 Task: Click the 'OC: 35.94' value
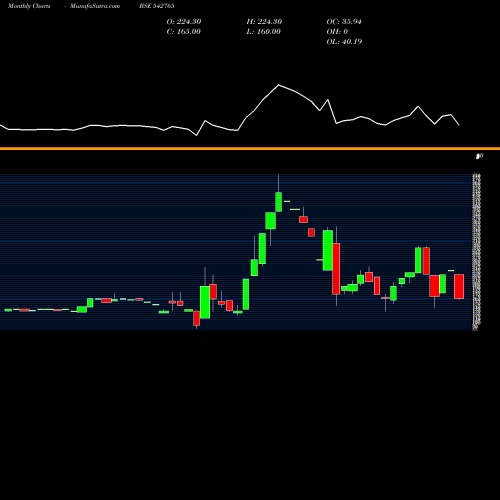(344, 22)
